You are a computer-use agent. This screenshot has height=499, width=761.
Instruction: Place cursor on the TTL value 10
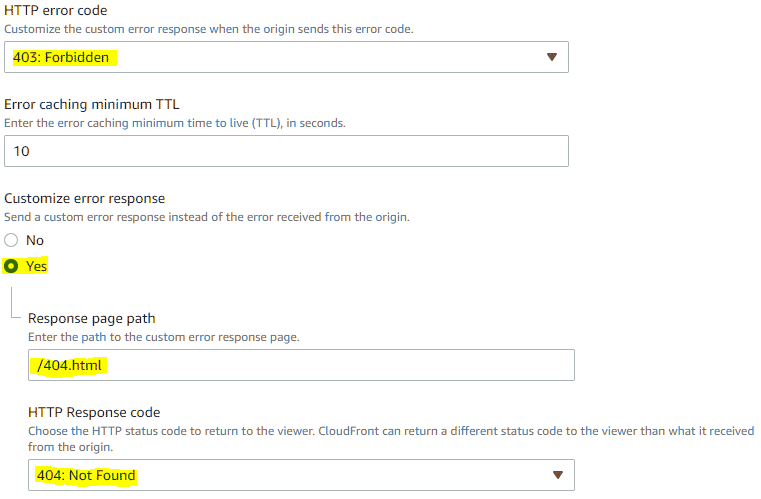click(x=21, y=151)
